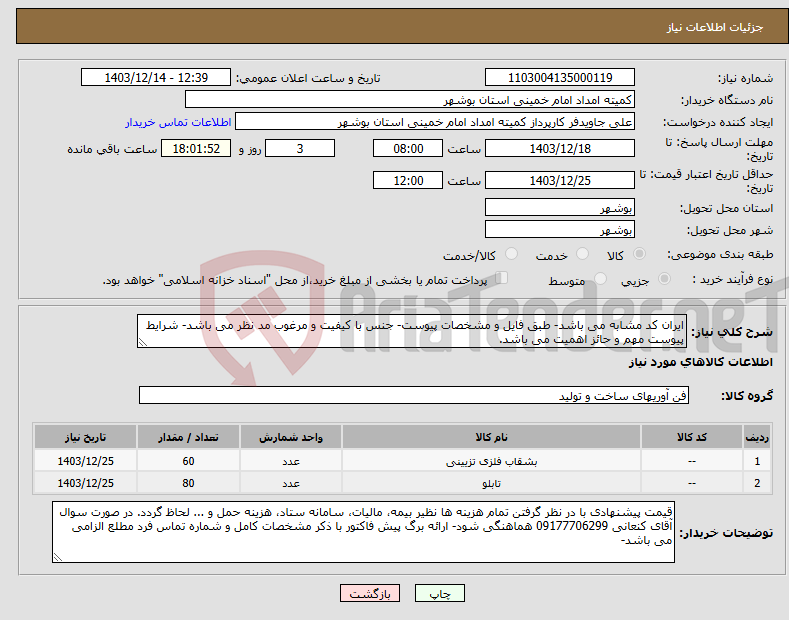Click the شماره نیاز label
Screen dimensions: 789x620
[745, 78]
